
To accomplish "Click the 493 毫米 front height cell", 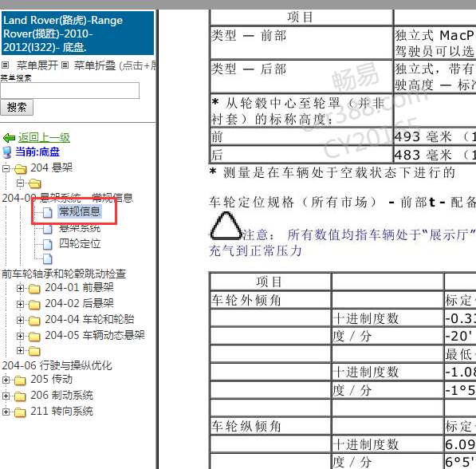I will tap(435, 136).
